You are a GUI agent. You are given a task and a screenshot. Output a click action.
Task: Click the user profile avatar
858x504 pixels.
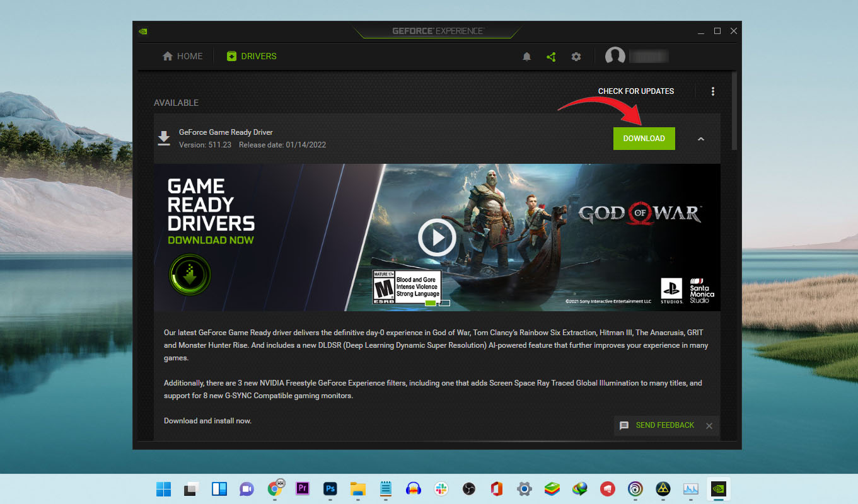point(615,56)
